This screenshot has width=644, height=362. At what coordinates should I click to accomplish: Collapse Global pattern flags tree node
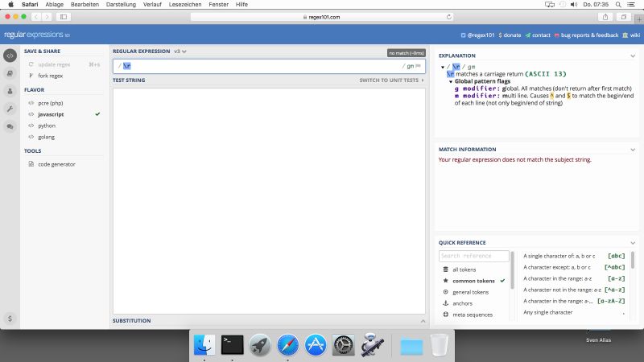point(451,82)
